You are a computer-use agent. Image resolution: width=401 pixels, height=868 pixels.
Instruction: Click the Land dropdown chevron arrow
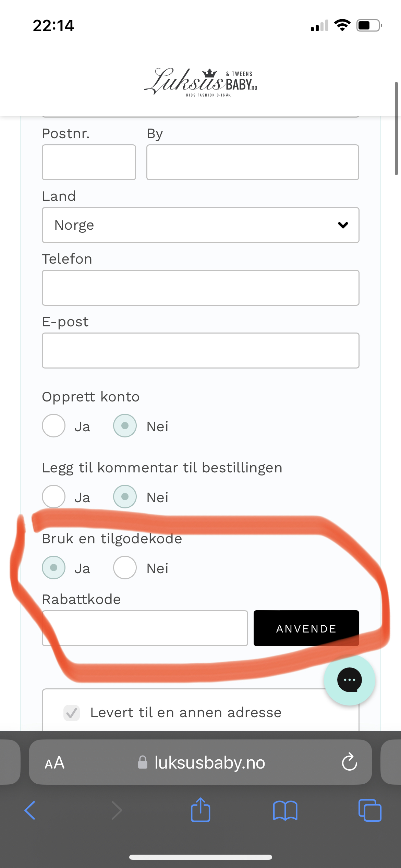coord(343,225)
